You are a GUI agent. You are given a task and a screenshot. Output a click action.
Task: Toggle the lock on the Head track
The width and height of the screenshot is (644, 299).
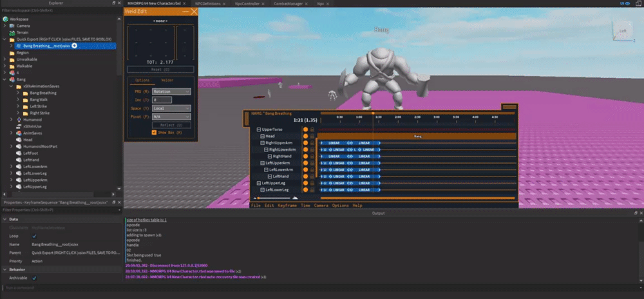[312, 136]
